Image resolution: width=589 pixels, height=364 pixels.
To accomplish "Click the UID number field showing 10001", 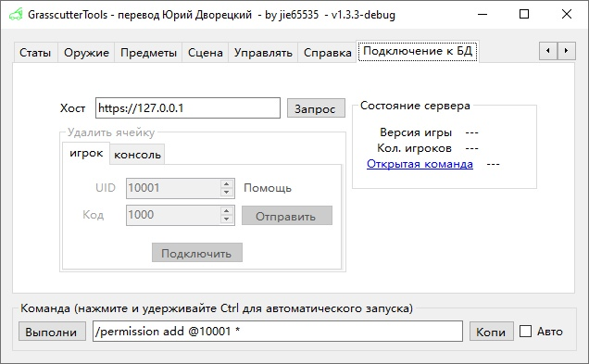I will 173,188.
